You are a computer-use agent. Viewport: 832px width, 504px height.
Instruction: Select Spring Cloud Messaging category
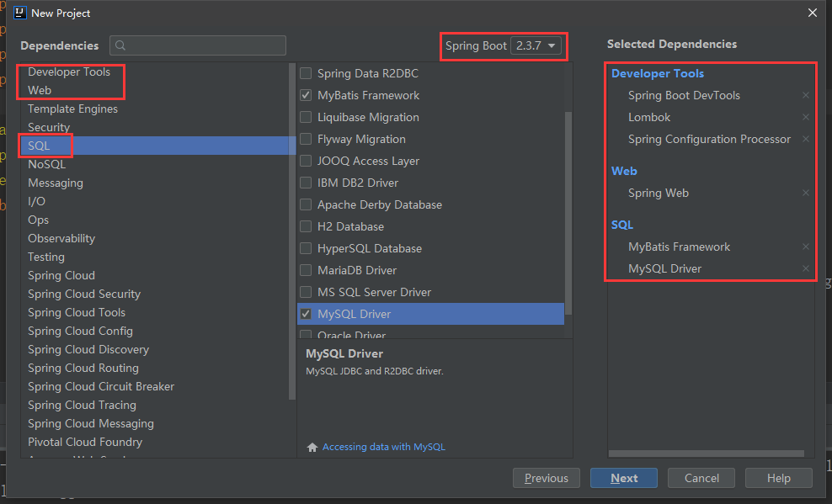(91, 424)
